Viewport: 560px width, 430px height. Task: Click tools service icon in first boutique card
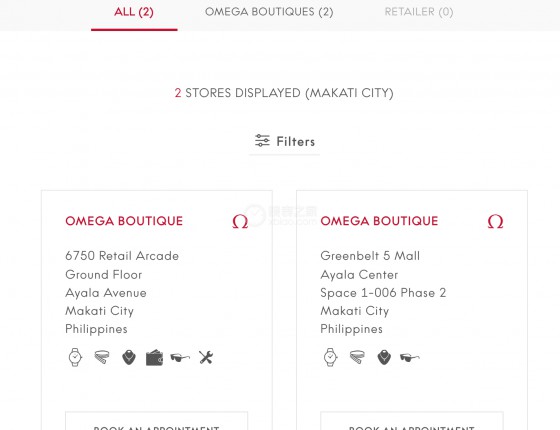tap(206, 358)
